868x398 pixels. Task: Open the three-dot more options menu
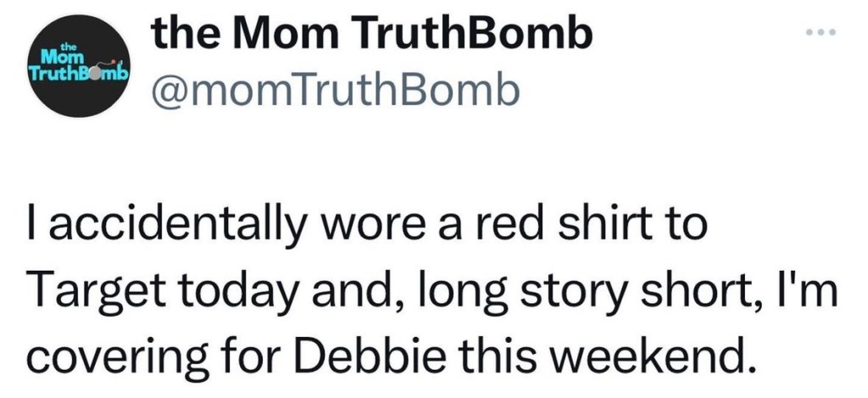(x=821, y=34)
